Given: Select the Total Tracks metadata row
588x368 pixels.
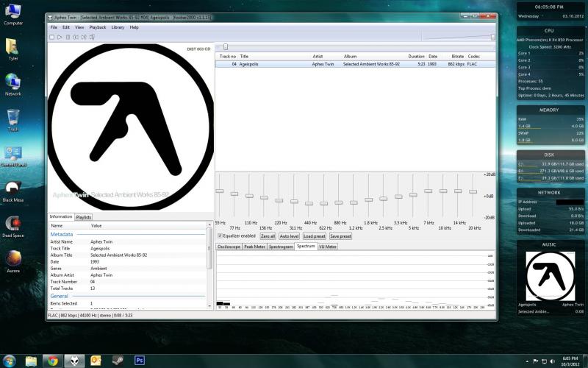Looking at the screenshot, I should pos(127,289).
